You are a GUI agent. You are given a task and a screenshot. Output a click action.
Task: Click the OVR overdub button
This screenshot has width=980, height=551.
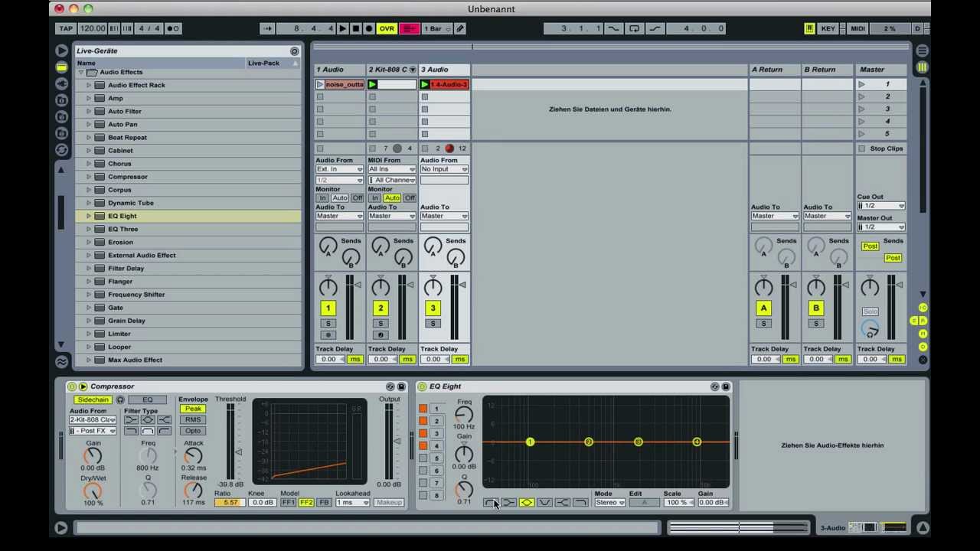[x=387, y=28]
